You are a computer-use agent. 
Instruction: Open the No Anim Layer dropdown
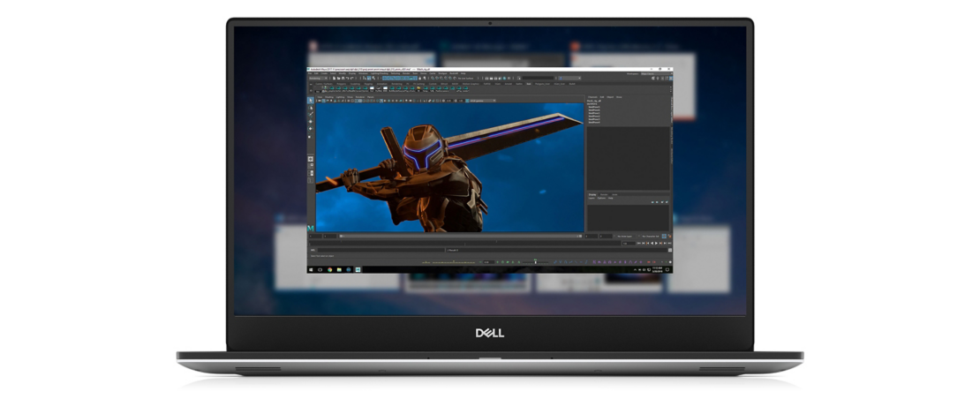click(624, 237)
